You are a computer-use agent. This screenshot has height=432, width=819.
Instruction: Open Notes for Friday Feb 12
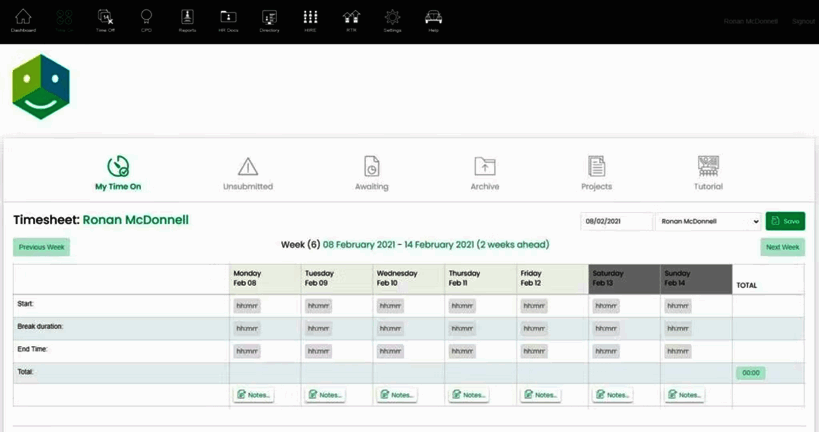(540, 395)
